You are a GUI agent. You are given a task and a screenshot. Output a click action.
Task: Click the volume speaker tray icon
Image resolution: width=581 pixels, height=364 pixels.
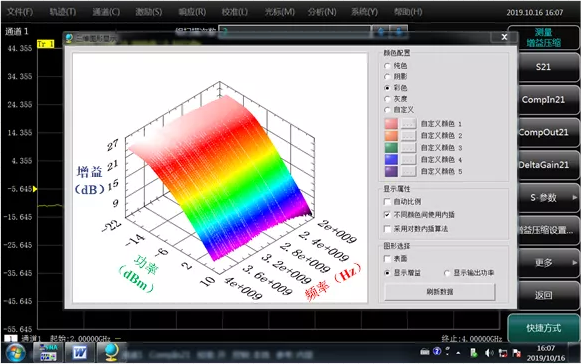click(489, 353)
